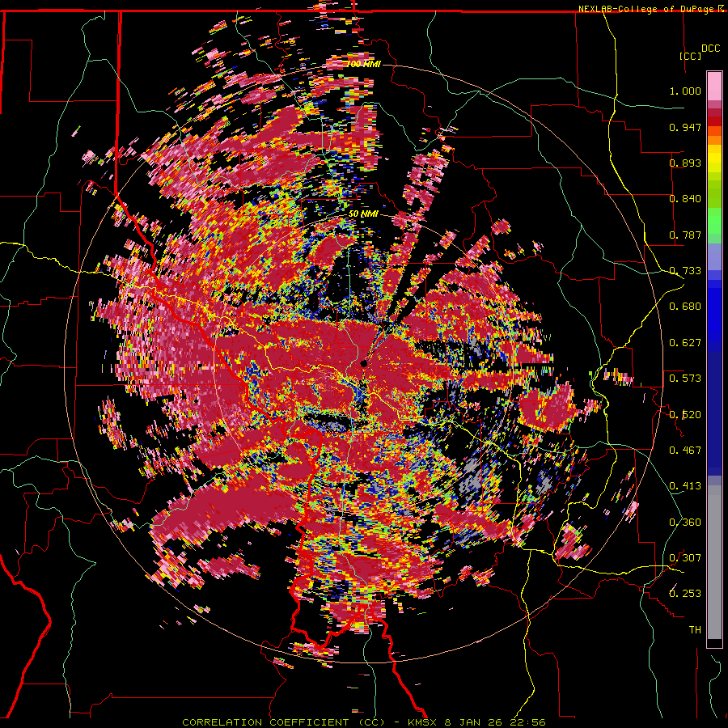Viewport: 728px width, 728px height.
Task: Select the 0.573 scale value
Action: pos(685,379)
